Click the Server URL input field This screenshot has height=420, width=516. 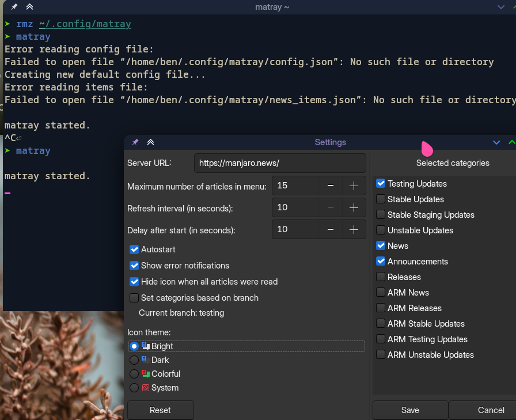coord(280,164)
